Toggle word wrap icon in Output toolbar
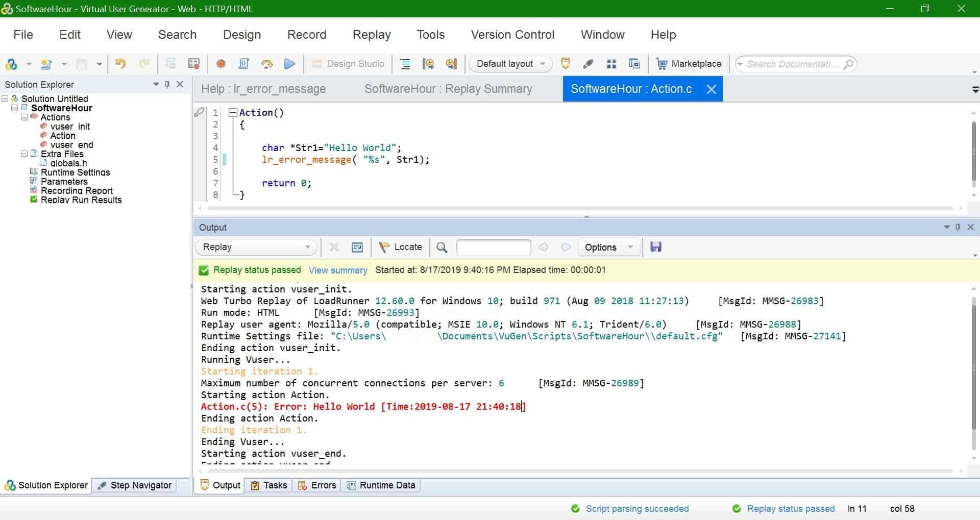This screenshot has height=520, width=980. pyautogui.click(x=357, y=247)
